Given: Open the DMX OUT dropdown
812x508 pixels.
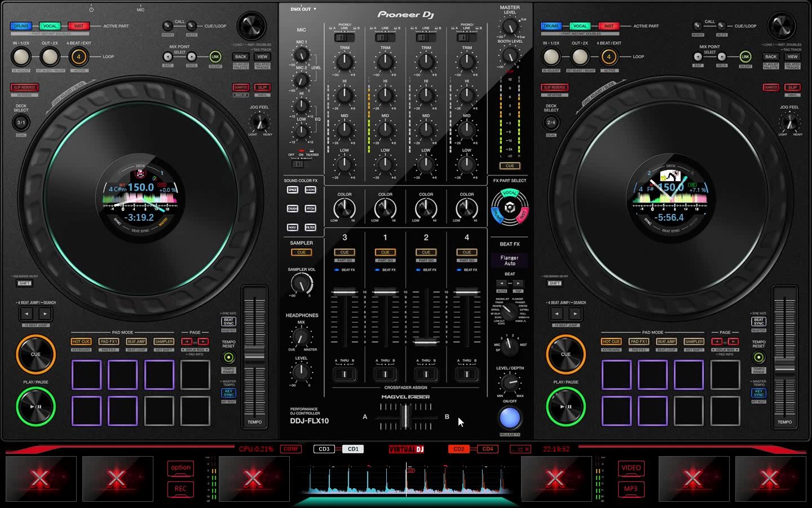Looking at the screenshot, I should [303, 9].
